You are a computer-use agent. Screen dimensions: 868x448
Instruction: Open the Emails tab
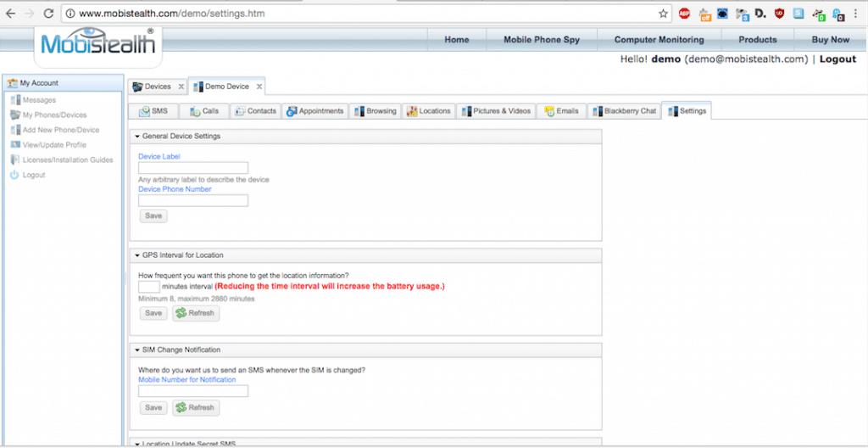tap(561, 111)
